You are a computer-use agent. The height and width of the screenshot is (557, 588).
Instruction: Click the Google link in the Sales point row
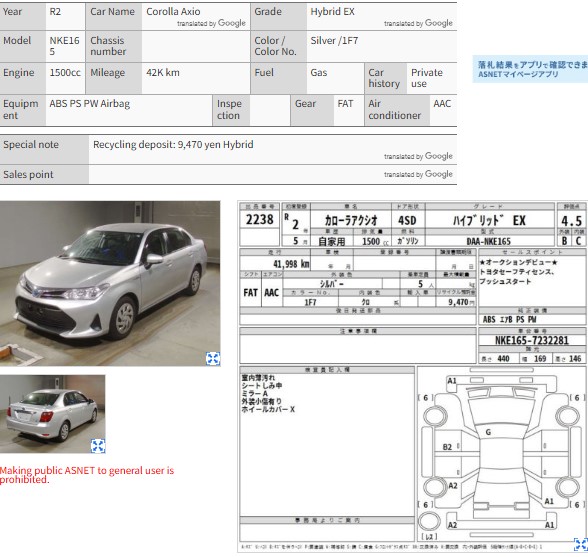pyautogui.click(x=439, y=174)
